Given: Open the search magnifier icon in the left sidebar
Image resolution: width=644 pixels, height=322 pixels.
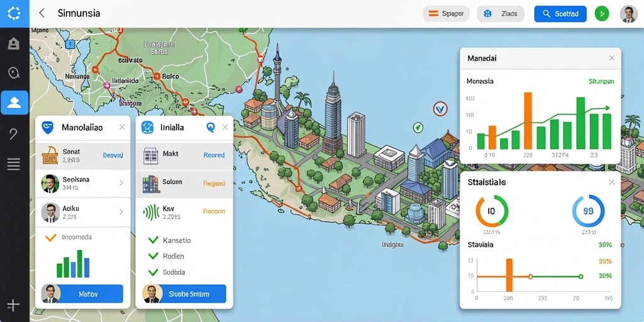Looking at the screenshot, I should [14, 73].
